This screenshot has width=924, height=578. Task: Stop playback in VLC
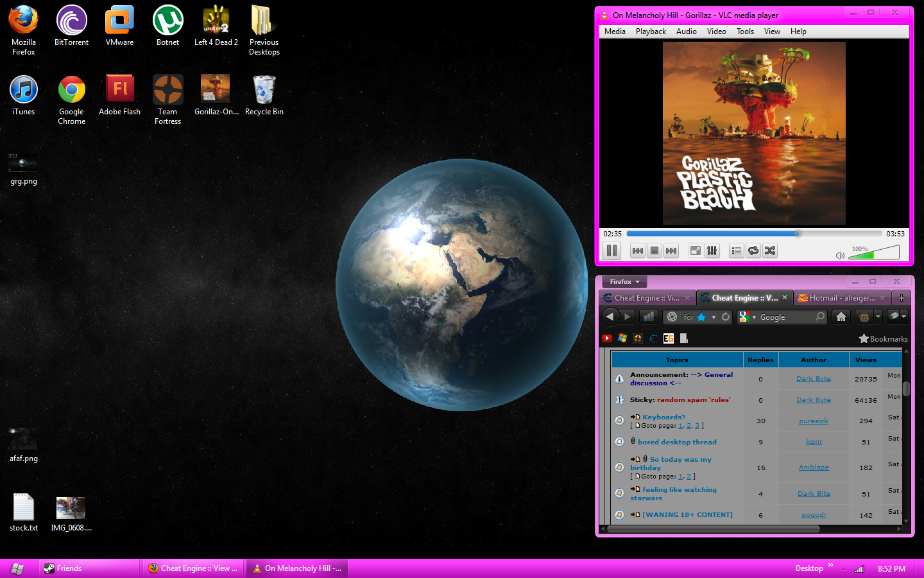(x=654, y=250)
